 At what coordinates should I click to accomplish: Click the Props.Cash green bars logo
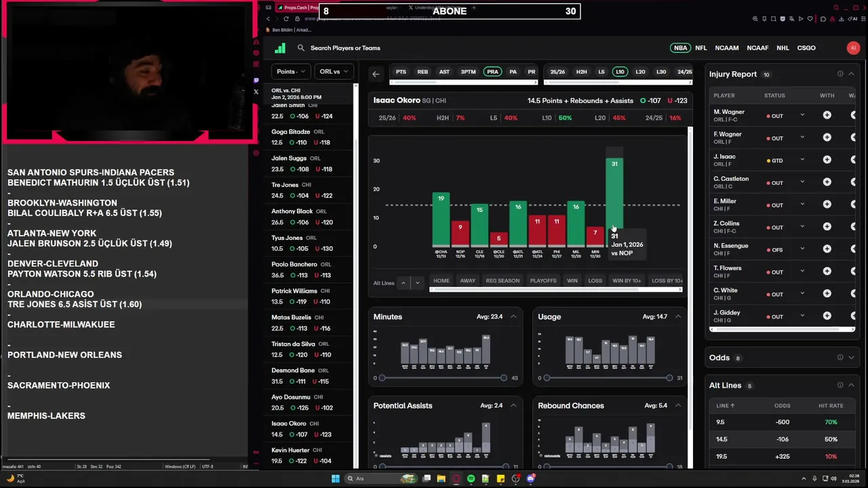280,48
